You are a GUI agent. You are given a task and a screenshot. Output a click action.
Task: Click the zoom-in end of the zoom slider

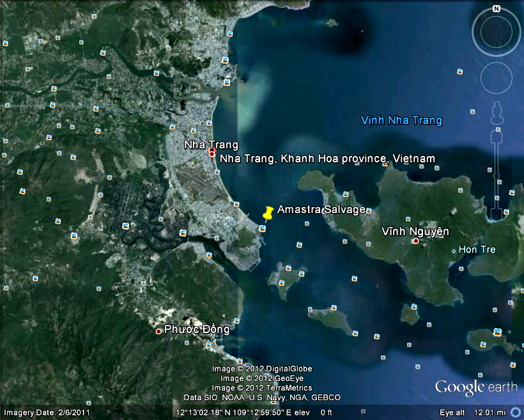497,137
